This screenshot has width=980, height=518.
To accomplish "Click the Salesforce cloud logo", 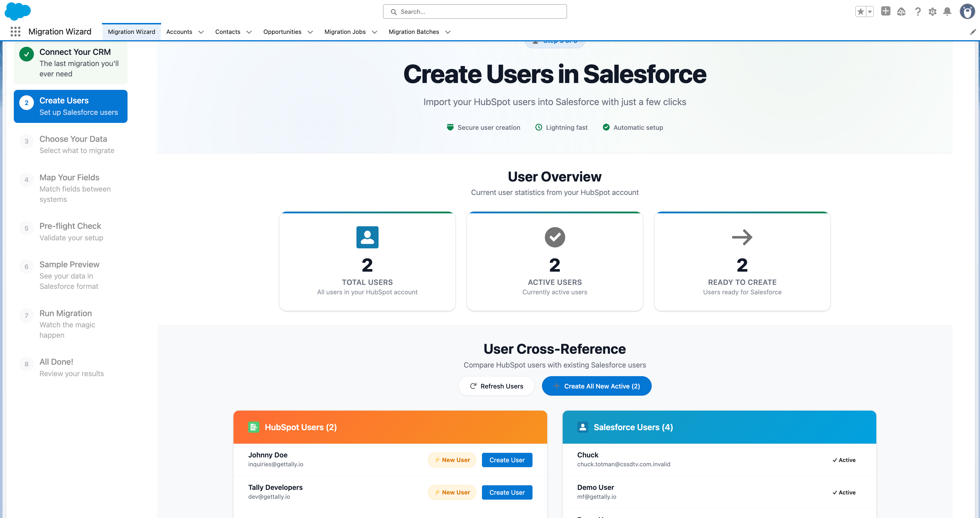I will 18,11.
